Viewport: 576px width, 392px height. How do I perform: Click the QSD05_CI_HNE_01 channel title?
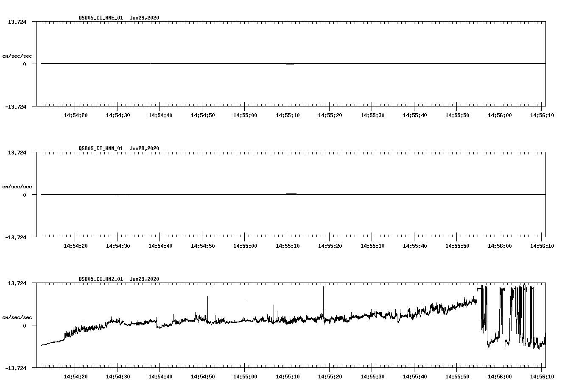click(x=101, y=18)
